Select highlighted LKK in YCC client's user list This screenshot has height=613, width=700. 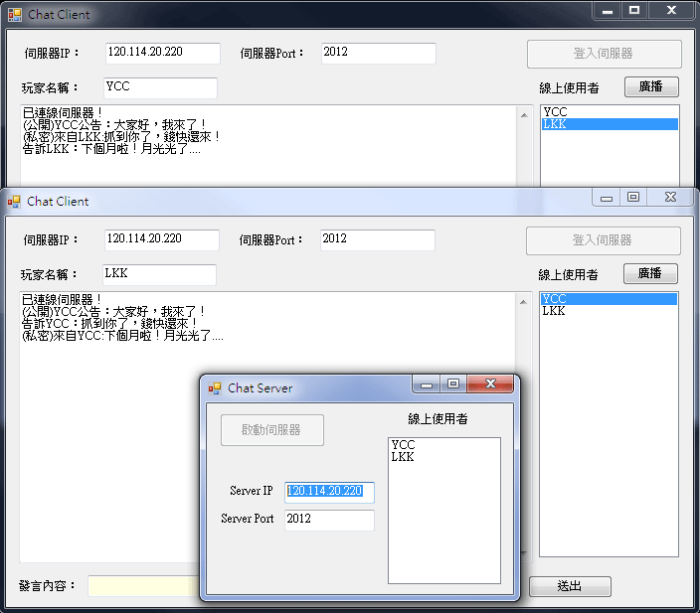[x=610, y=124]
